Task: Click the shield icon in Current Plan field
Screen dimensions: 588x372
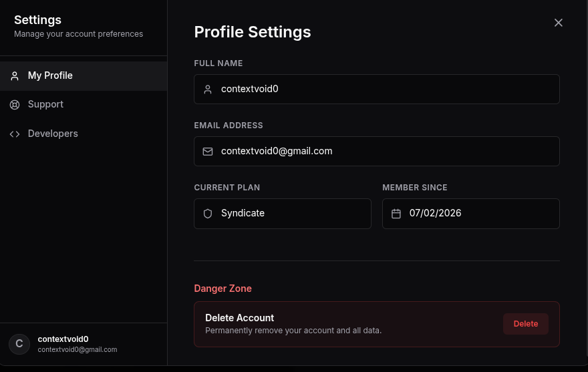Action: pos(208,214)
